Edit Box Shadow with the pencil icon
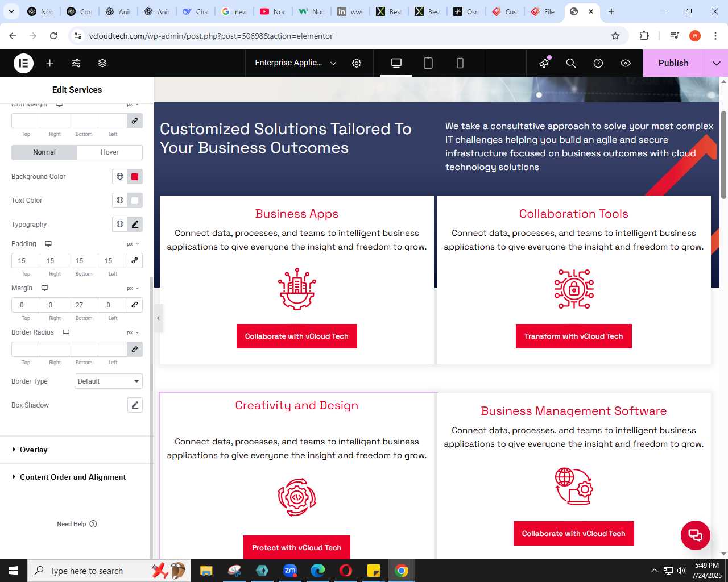The width and height of the screenshot is (728, 582). (135, 405)
